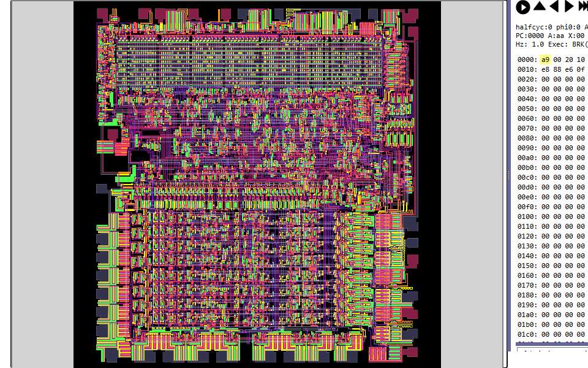The width and height of the screenshot is (588, 368).
Task: Click memory address label 01b0:
Action: tap(527, 324)
